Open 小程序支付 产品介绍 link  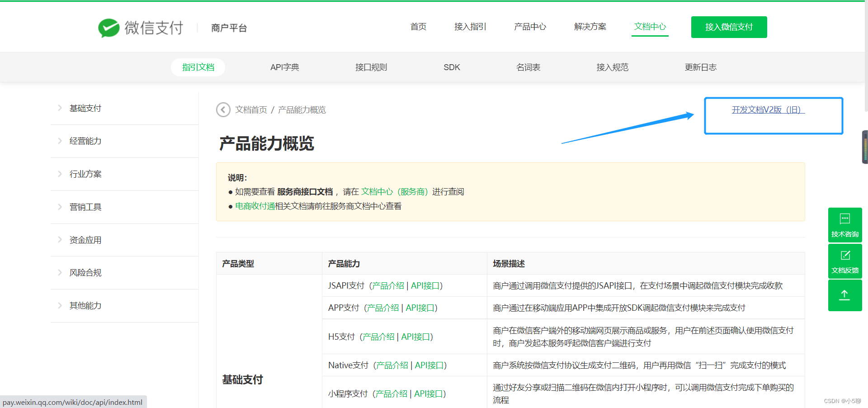pos(391,394)
